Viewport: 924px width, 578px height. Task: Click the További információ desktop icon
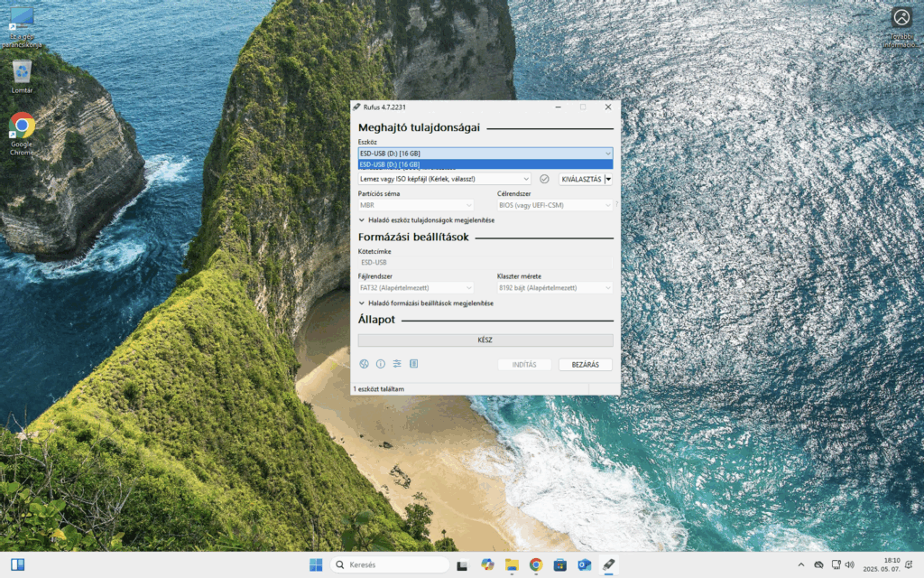pos(901,27)
